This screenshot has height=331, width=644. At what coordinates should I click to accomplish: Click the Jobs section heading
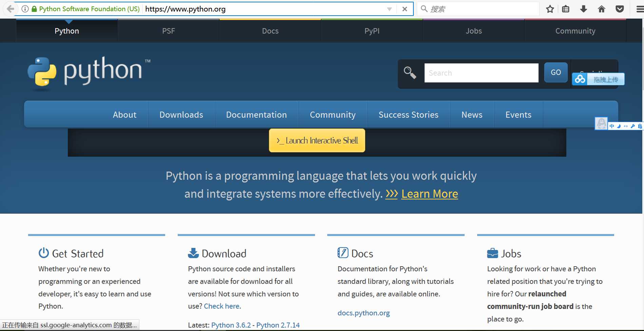511,254
